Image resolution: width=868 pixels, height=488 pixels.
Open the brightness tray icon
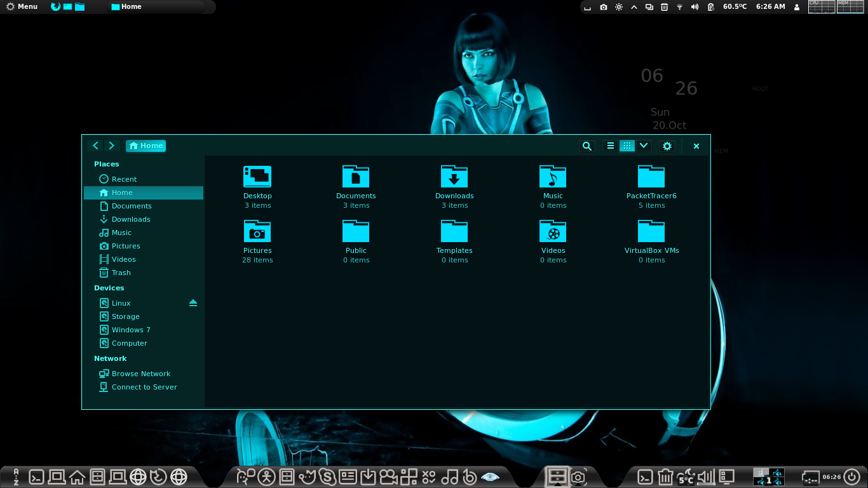coord(619,7)
